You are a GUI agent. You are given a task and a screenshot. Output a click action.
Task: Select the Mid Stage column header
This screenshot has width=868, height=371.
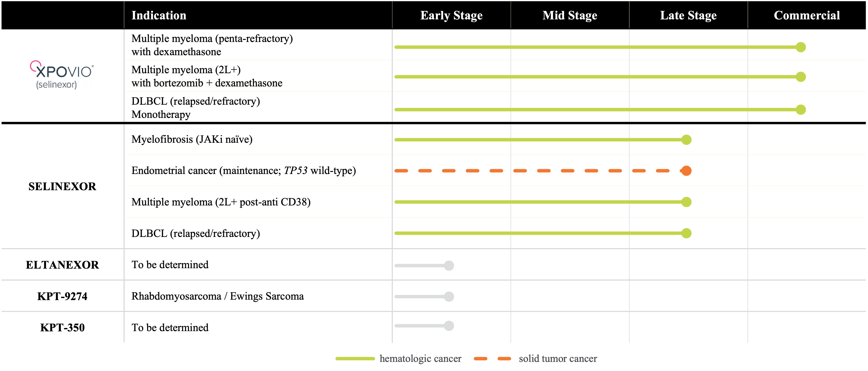pos(569,16)
